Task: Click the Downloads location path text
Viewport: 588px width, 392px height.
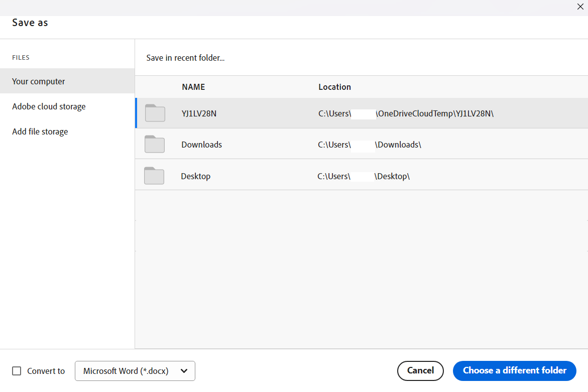Action: pos(369,145)
